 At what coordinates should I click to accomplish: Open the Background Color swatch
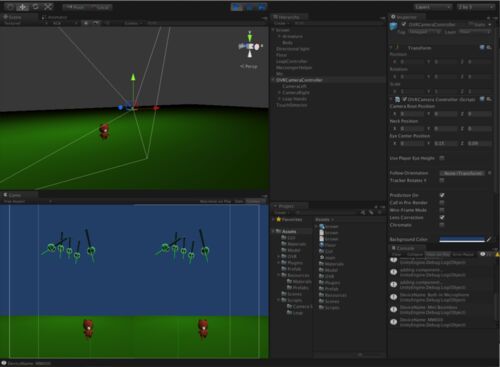click(x=462, y=239)
